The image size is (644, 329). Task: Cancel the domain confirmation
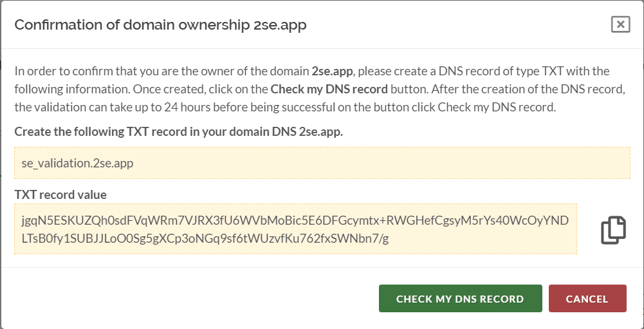pos(587,299)
